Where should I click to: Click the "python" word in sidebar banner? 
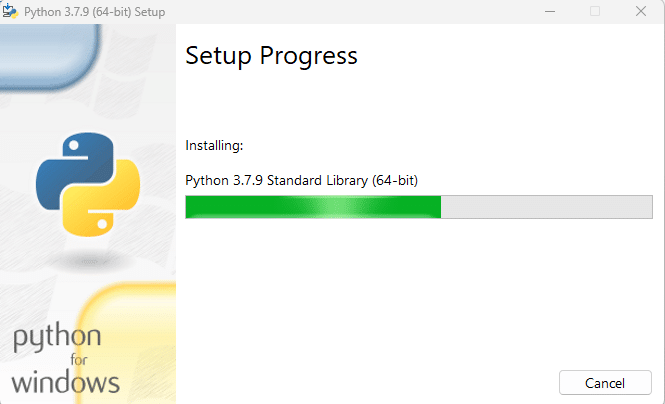click(x=57, y=338)
